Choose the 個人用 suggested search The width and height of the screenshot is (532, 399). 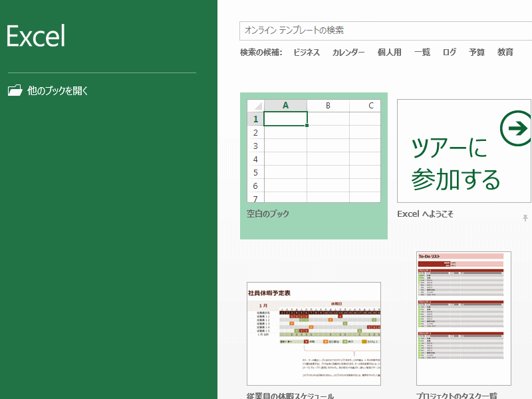coord(390,53)
